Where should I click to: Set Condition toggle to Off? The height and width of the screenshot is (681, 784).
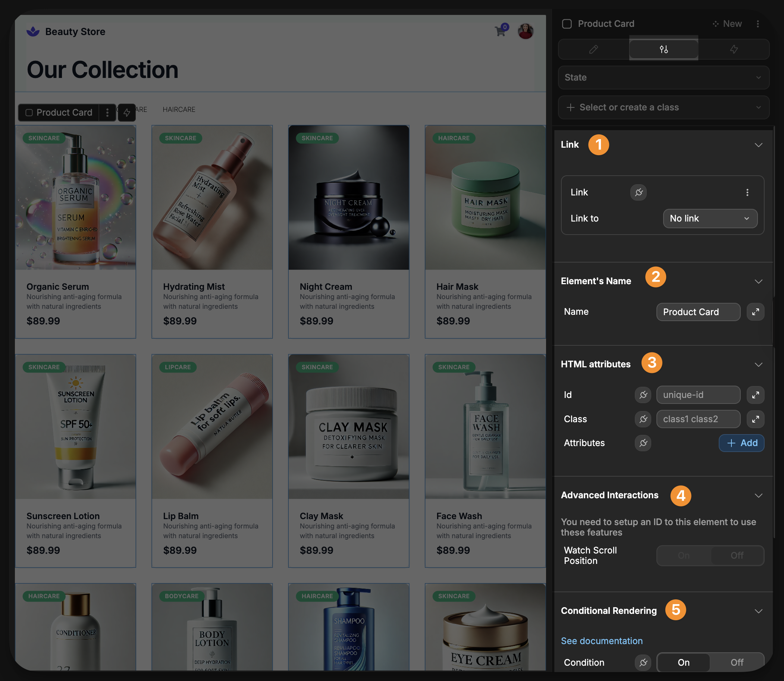pyautogui.click(x=737, y=662)
